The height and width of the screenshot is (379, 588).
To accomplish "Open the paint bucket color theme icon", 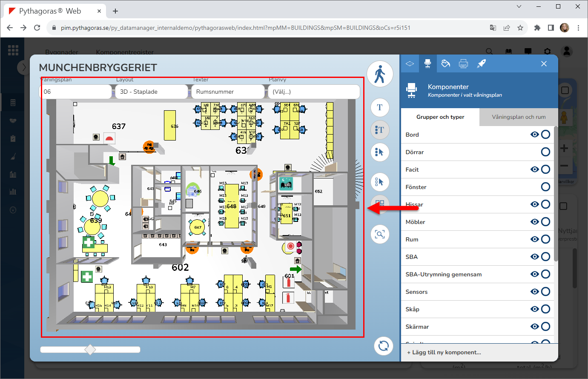I will (445, 64).
